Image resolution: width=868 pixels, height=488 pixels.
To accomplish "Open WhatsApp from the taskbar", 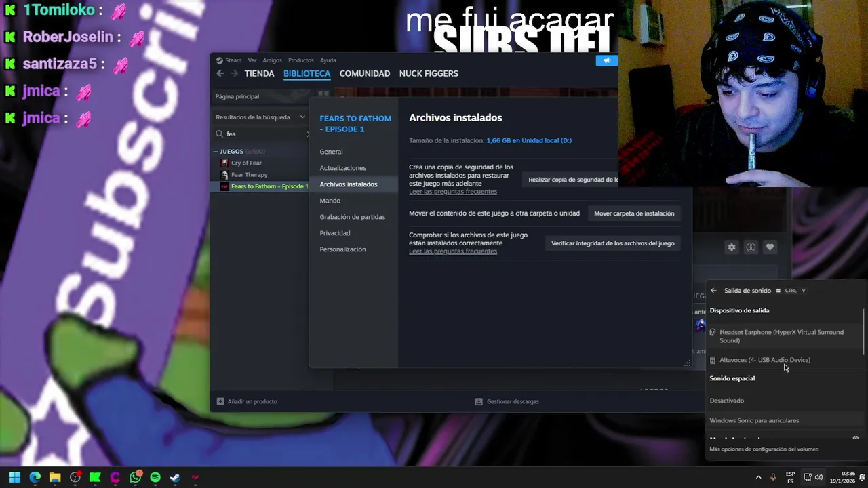I will [x=136, y=477].
